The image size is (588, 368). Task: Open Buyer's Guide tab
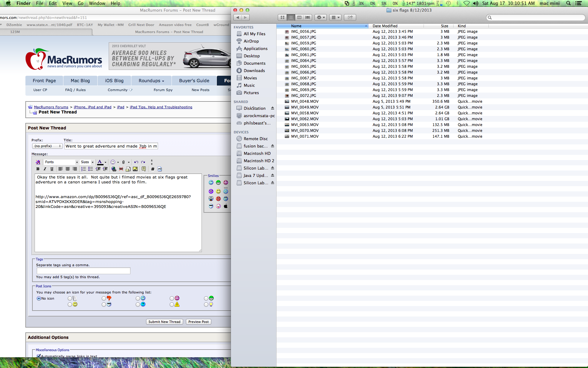point(194,81)
